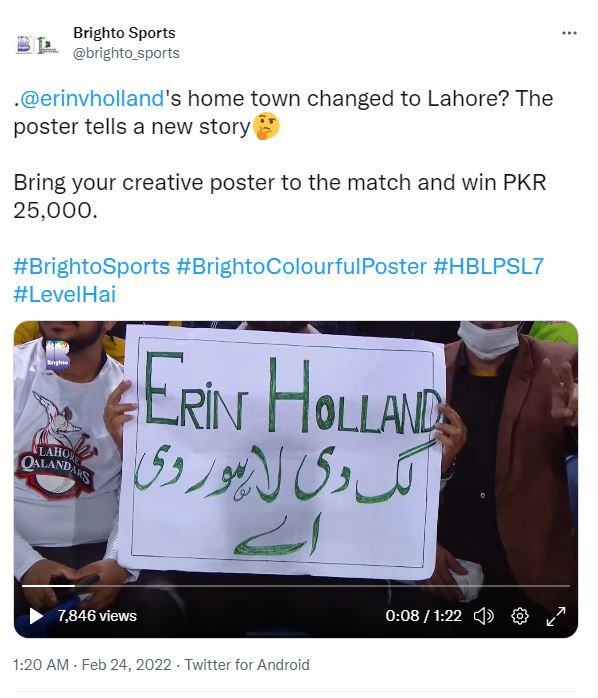
Task: Open the #HBLPSL7 hashtag
Action: click(x=488, y=267)
